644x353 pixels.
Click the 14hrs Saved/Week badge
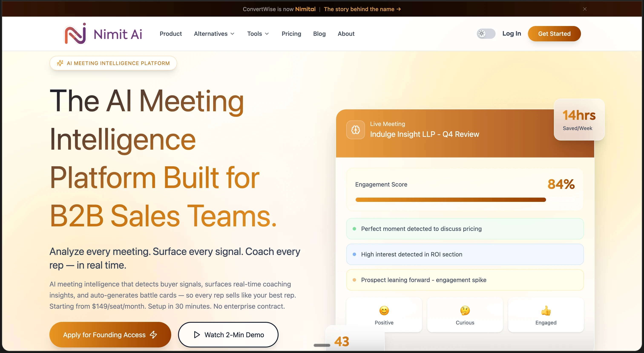click(579, 120)
